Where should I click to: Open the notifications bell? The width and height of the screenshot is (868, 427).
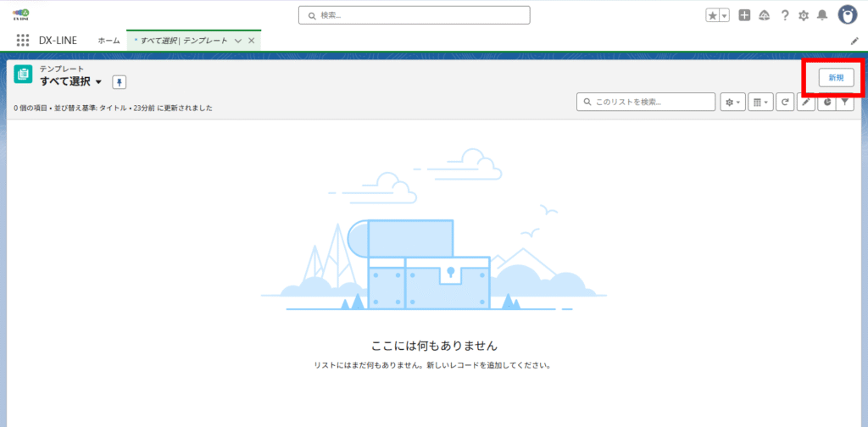821,15
